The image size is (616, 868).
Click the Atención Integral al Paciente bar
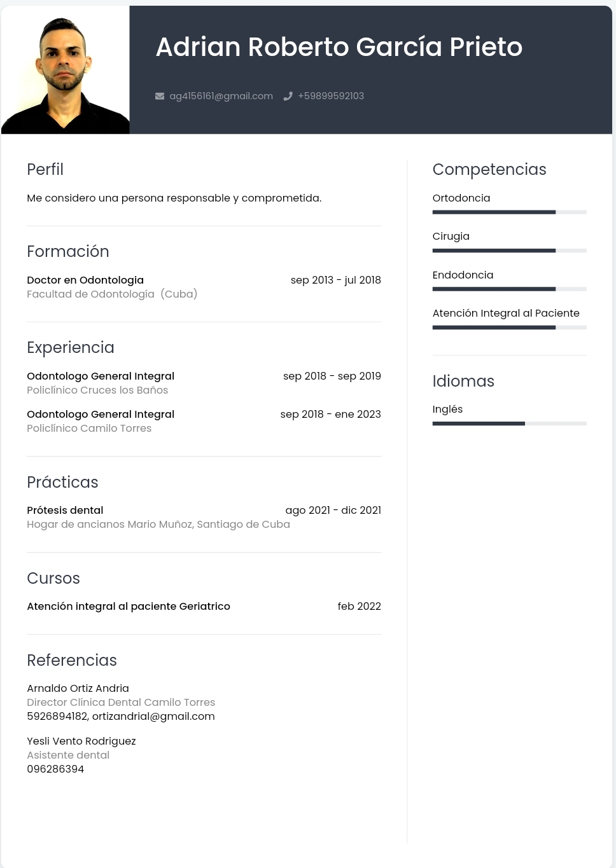point(509,327)
